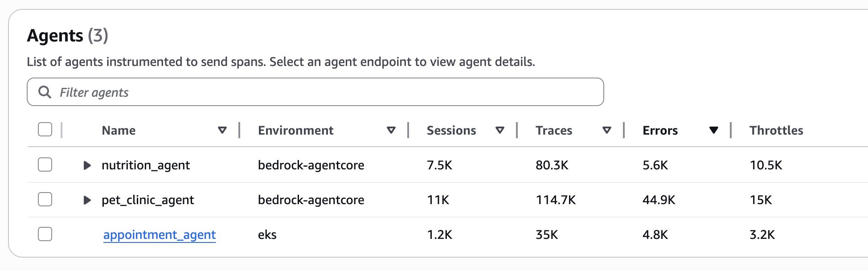Check the appointment_agent row checkbox
The height and width of the screenshot is (271, 868).
[45, 234]
